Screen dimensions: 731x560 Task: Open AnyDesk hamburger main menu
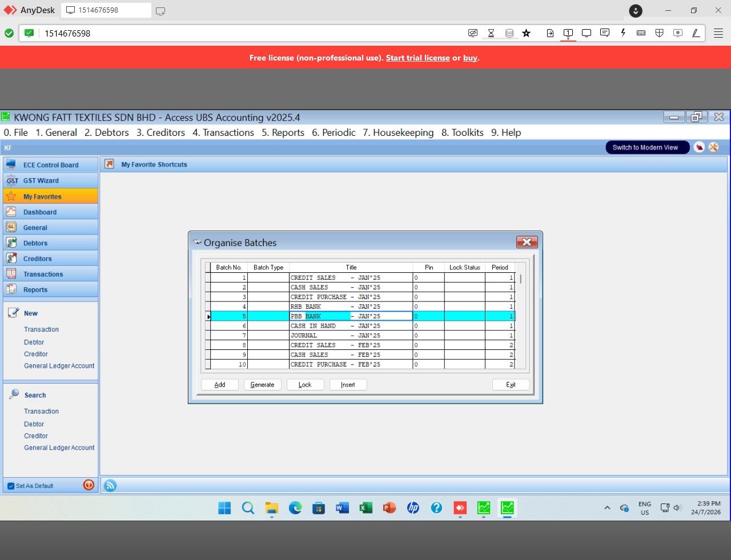718,33
